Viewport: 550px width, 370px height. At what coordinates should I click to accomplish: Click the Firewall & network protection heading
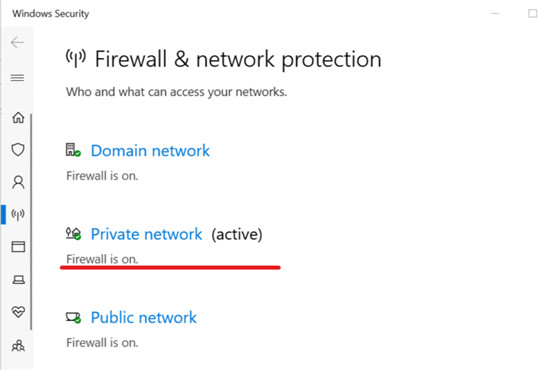click(x=238, y=59)
